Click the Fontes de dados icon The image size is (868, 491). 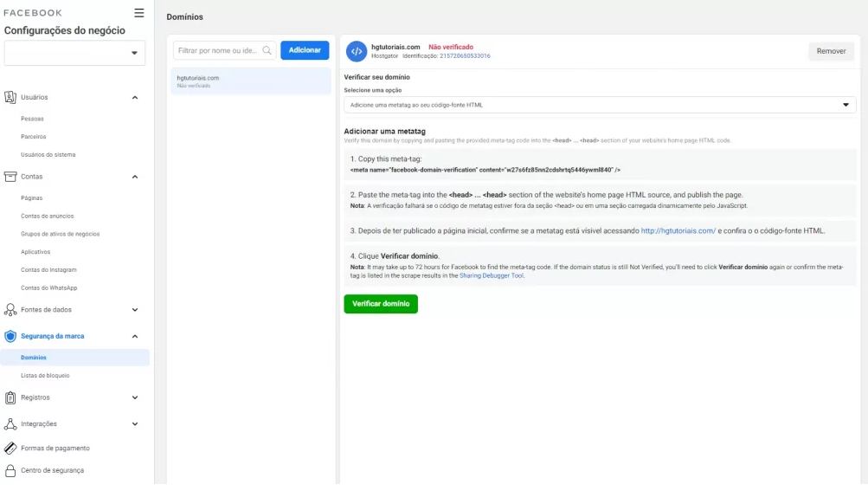[10, 310]
